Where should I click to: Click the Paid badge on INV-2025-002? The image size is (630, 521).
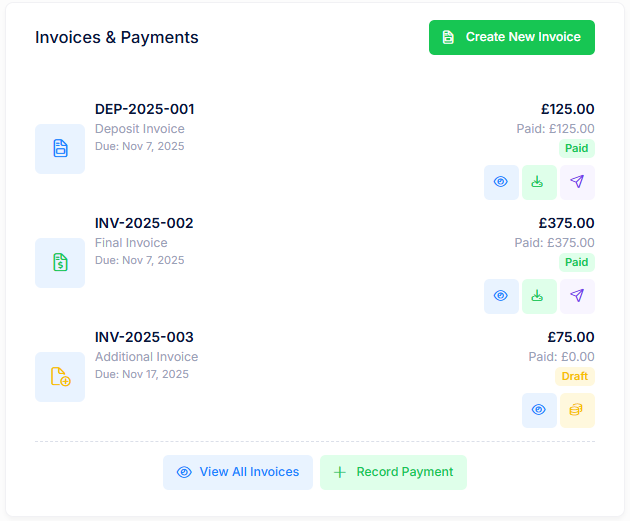576,262
